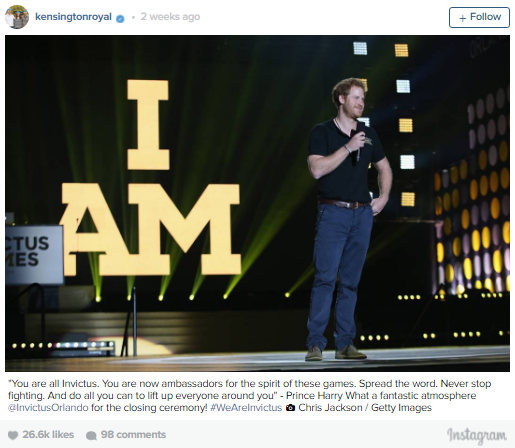
Task: Click the Prince Harry stage photo
Action: coord(257,203)
